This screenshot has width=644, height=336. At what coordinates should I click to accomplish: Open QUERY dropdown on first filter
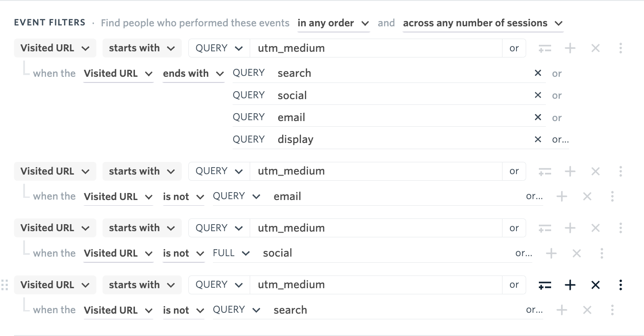pos(219,48)
